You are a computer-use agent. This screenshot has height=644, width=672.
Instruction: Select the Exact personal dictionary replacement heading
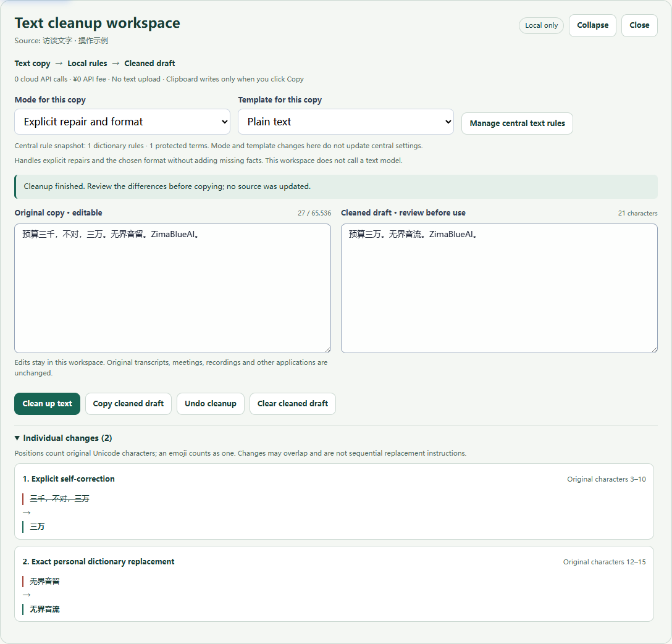(99, 562)
